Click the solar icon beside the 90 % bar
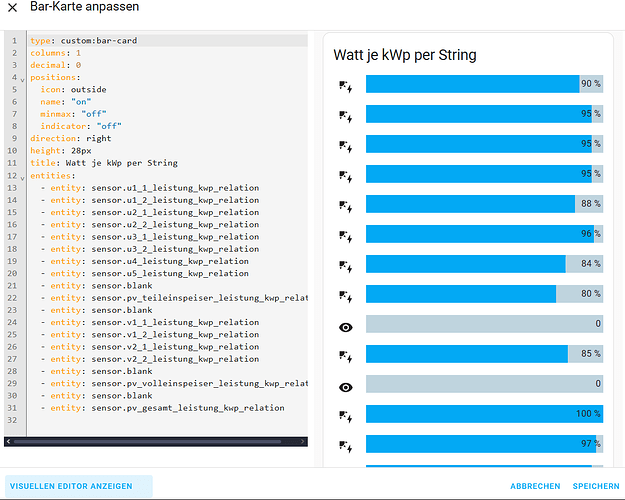This screenshot has height=500, width=625. [346, 84]
